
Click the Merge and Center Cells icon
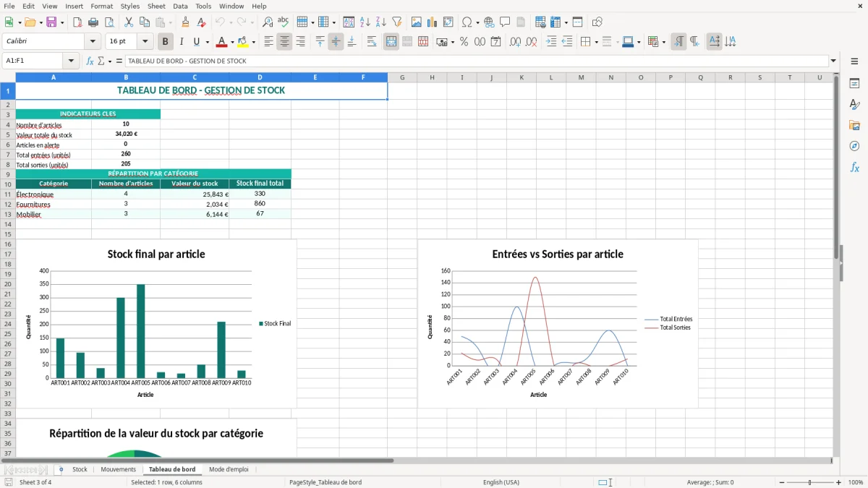pos(391,42)
